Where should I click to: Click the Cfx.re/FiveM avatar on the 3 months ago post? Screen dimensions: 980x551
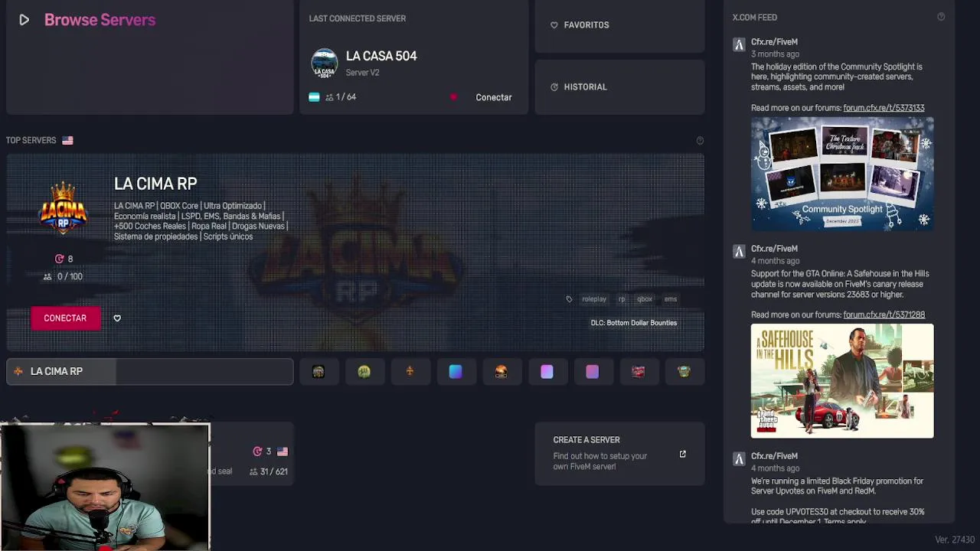(739, 44)
